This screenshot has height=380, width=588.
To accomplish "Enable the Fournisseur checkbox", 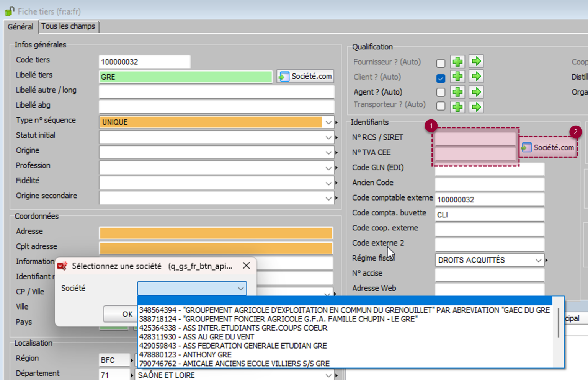I will 441,63.
